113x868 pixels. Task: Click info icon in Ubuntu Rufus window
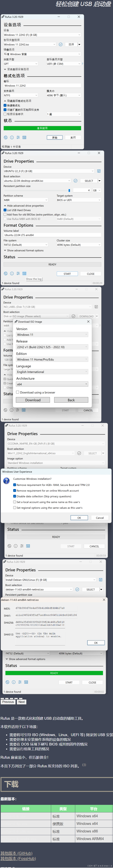(x=12, y=273)
